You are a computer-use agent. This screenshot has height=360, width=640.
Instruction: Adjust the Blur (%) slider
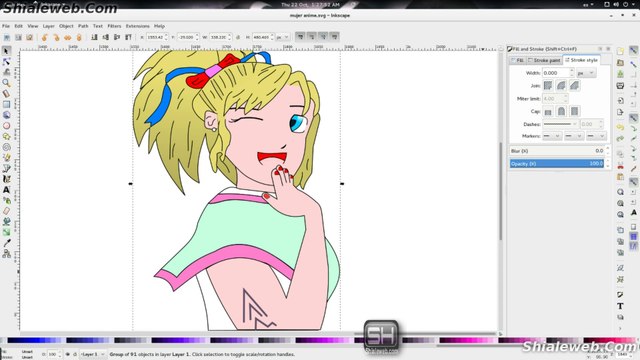pos(557,151)
